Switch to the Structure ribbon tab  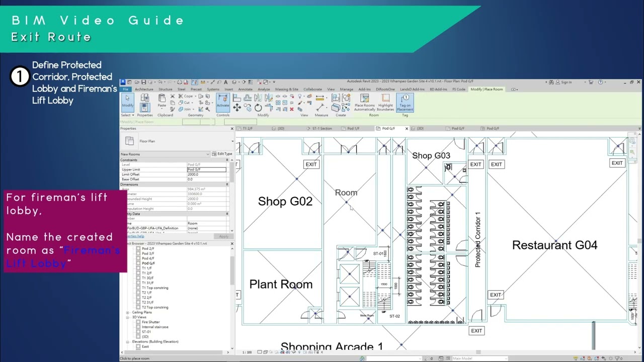click(165, 89)
